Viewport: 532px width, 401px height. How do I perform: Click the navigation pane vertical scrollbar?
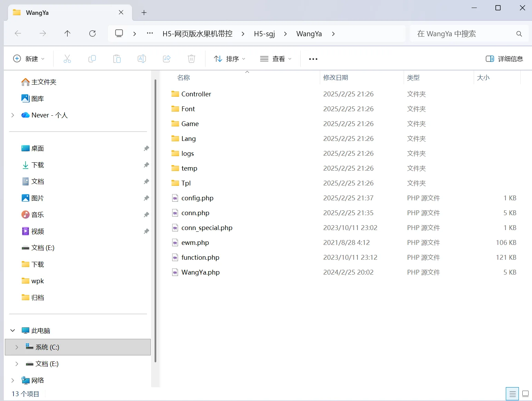point(156,221)
